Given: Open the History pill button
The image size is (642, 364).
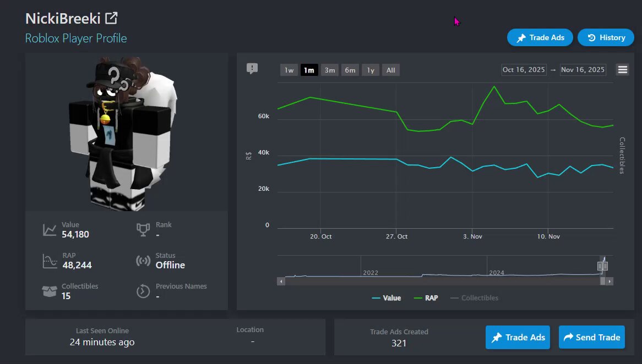Looking at the screenshot, I should tap(606, 37).
